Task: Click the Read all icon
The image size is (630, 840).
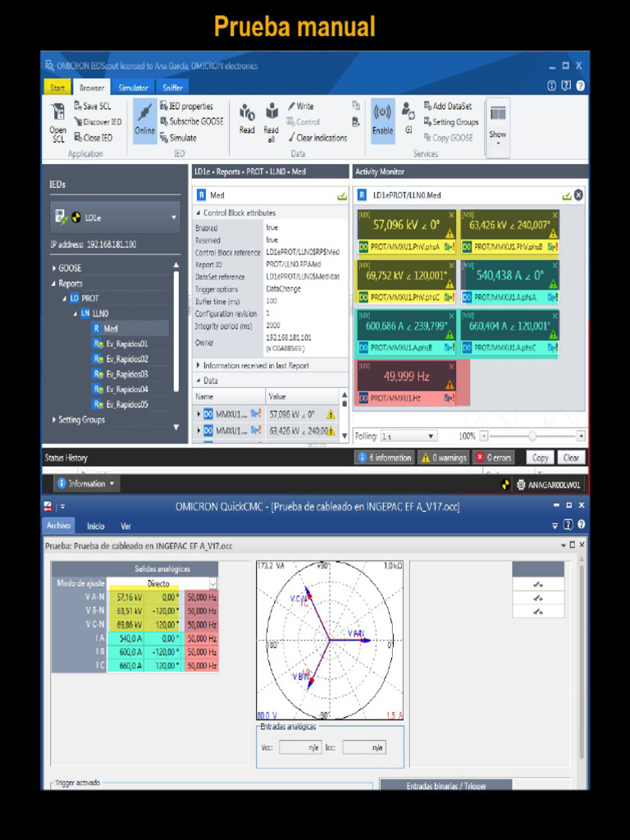Action: [271, 122]
